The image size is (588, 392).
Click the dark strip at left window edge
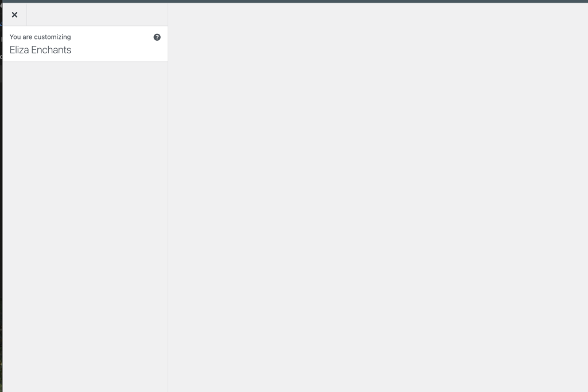tap(1, 197)
